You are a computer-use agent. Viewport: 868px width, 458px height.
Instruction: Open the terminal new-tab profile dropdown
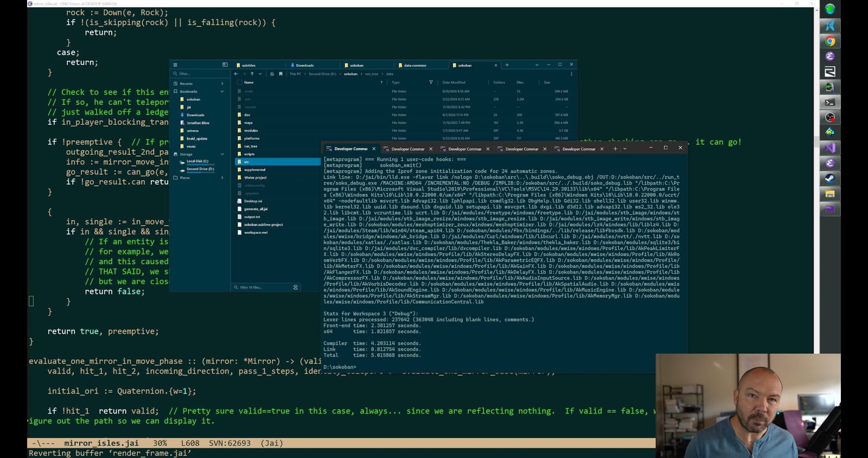[x=625, y=149]
